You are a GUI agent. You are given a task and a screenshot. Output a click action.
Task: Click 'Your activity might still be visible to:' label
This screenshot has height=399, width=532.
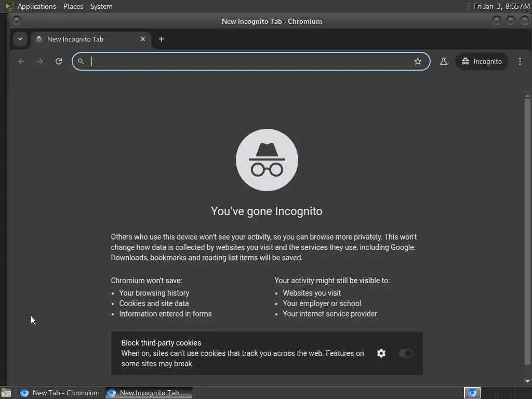pyautogui.click(x=332, y=281)
